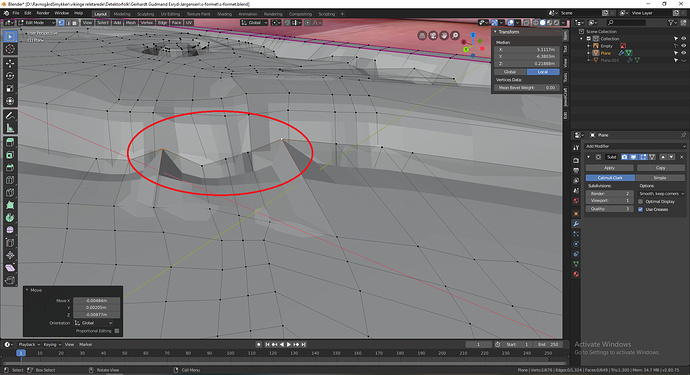Open the Add Modifier dropdown

[x=635, y=146]
